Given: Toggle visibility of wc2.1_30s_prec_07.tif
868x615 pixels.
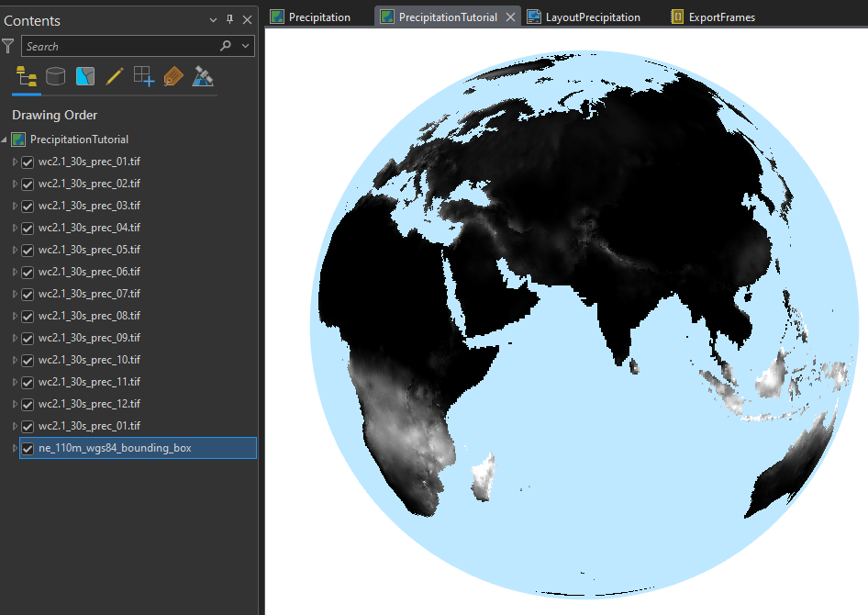Looking at the screenshot, I should pos(28,294).
